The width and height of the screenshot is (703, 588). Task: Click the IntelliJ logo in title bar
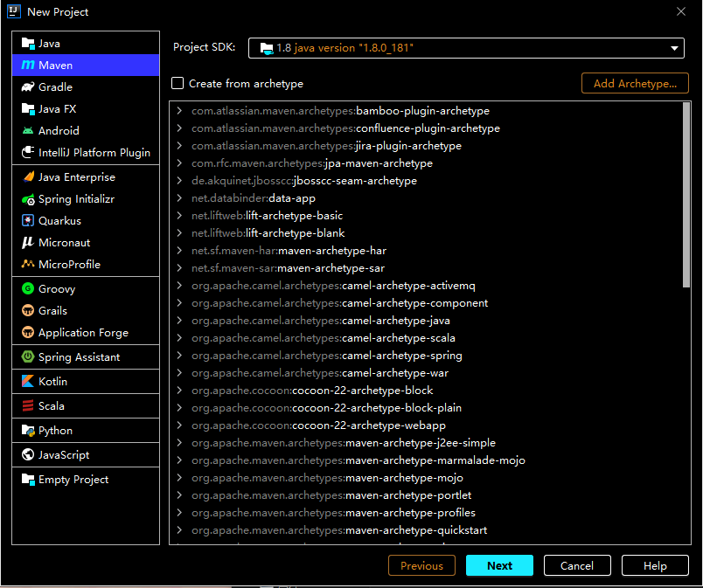(14, 11)
